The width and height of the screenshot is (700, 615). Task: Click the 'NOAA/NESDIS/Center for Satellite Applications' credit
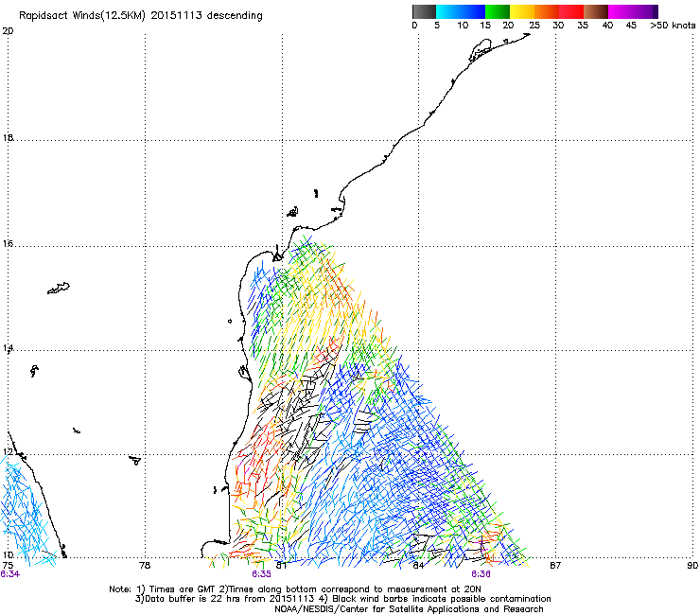pos(376,609)
